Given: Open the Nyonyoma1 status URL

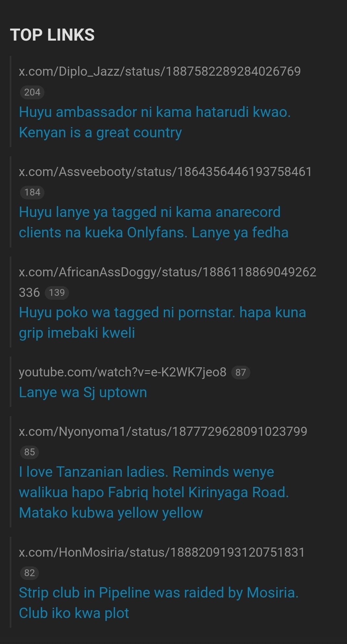Looking at the screenshot, I should (x=163, y=431).
